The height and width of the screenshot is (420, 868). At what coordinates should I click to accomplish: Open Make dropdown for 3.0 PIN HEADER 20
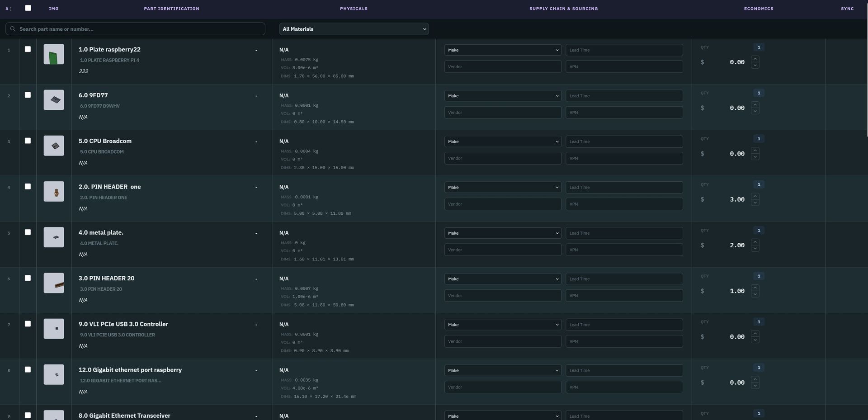(503, 279)
